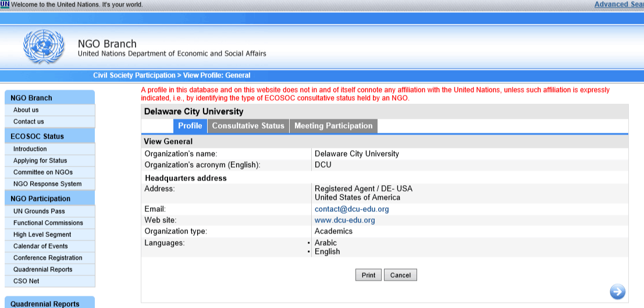
Task: Open the Calendar of Events page
Action: point(41,246)
